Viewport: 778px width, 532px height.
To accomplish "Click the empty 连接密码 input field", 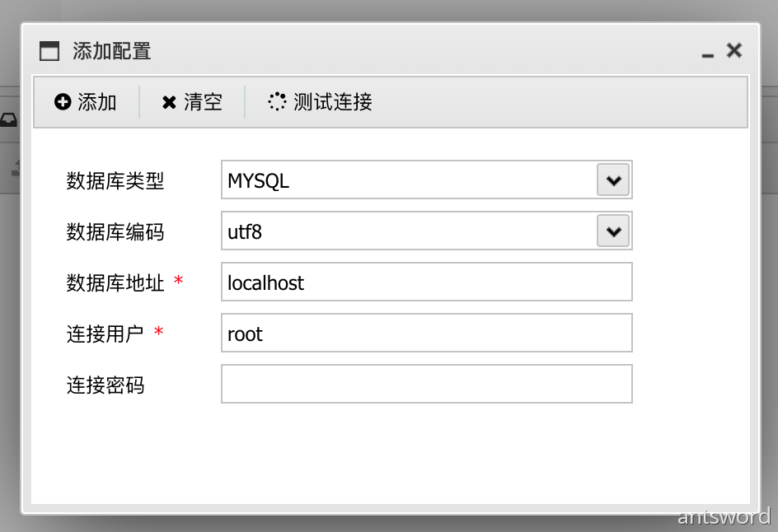I will [426, 385].
